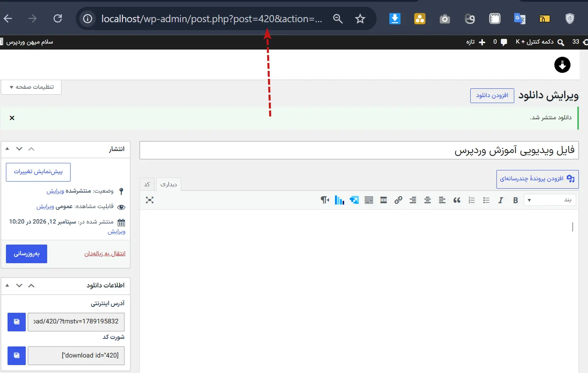
Task: Click the download title input field
Action: pos(359,150)
